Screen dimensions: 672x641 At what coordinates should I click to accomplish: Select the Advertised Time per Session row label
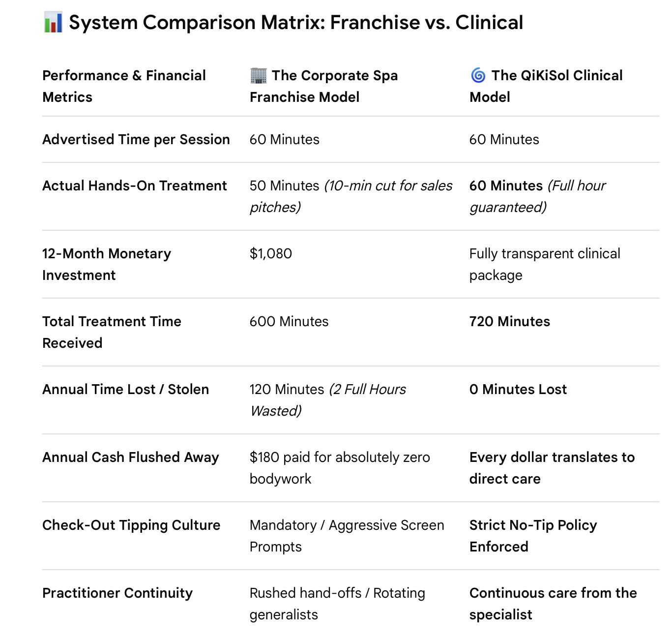(136, 139)
